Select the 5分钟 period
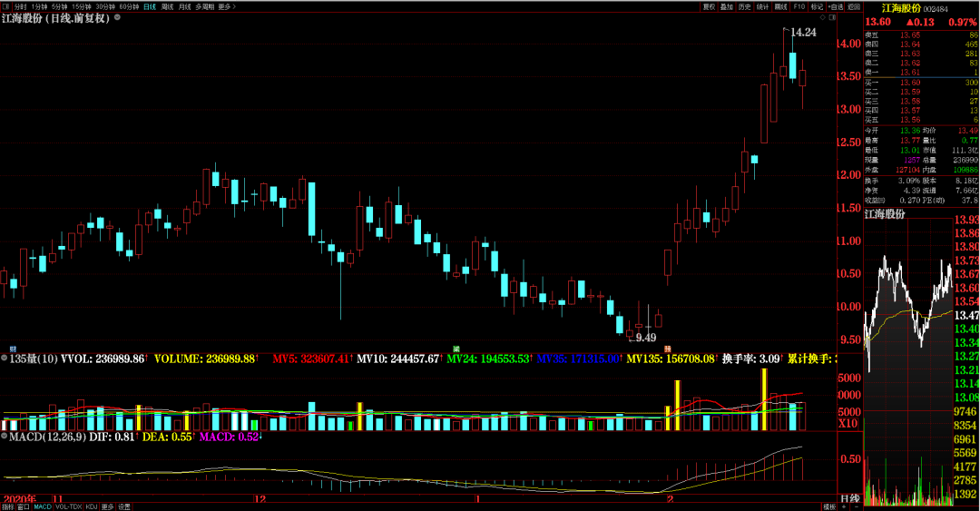This screenshot has height=511, width=980. click(x=59, y=7)
